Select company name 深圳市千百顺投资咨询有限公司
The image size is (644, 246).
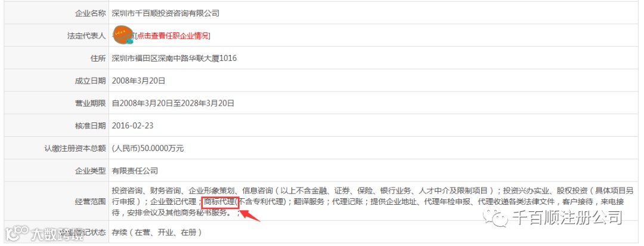166,13
